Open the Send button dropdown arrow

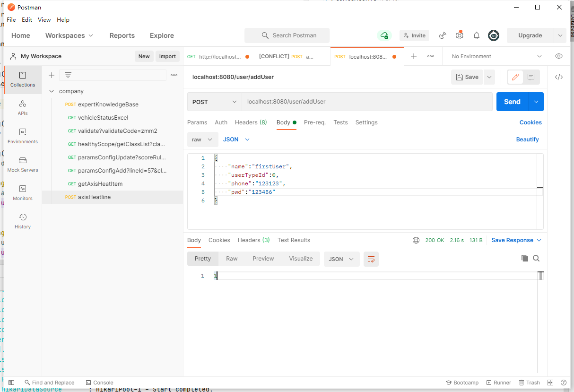click(x=536, y=102)
